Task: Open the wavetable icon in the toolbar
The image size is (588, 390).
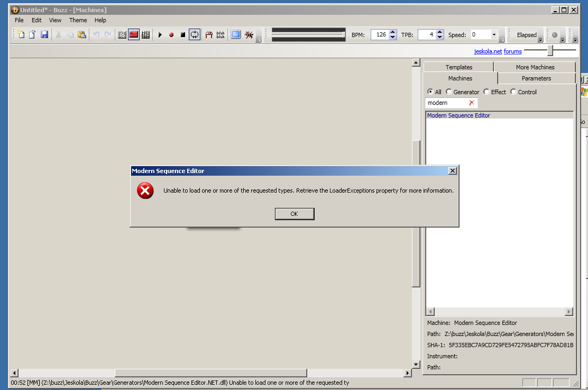Action: click(209, 35)
